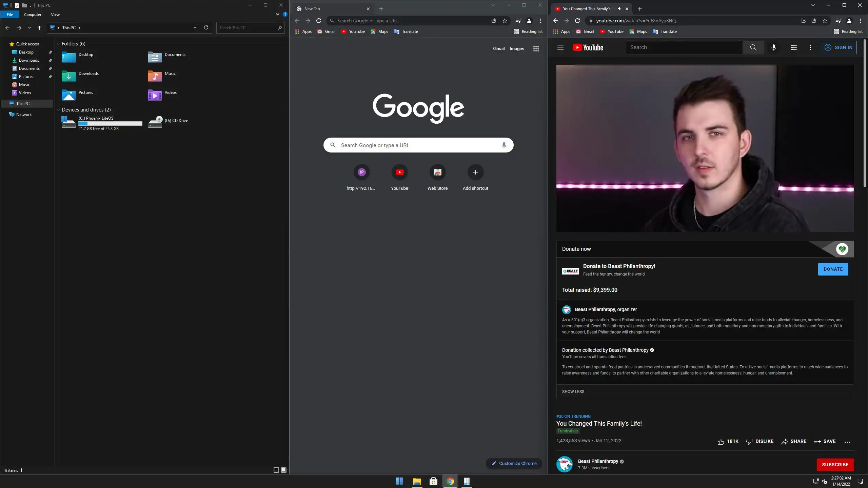868x488 pixels.
Task: Open Microsoft Store from taskbar
Action: 433,481
